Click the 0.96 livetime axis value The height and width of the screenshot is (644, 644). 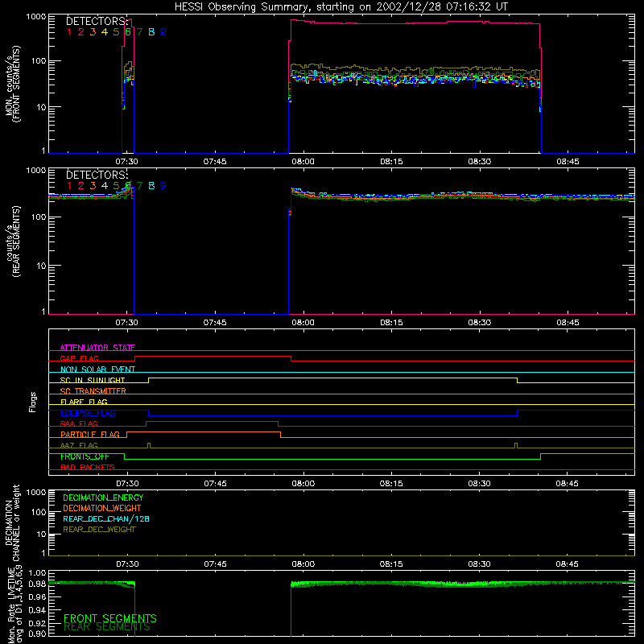[37, 597]
